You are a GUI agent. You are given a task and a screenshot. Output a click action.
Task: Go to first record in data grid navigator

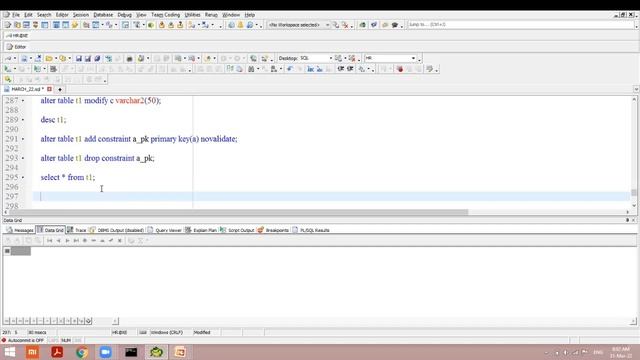pyautogui.click(x=49, y=240)
